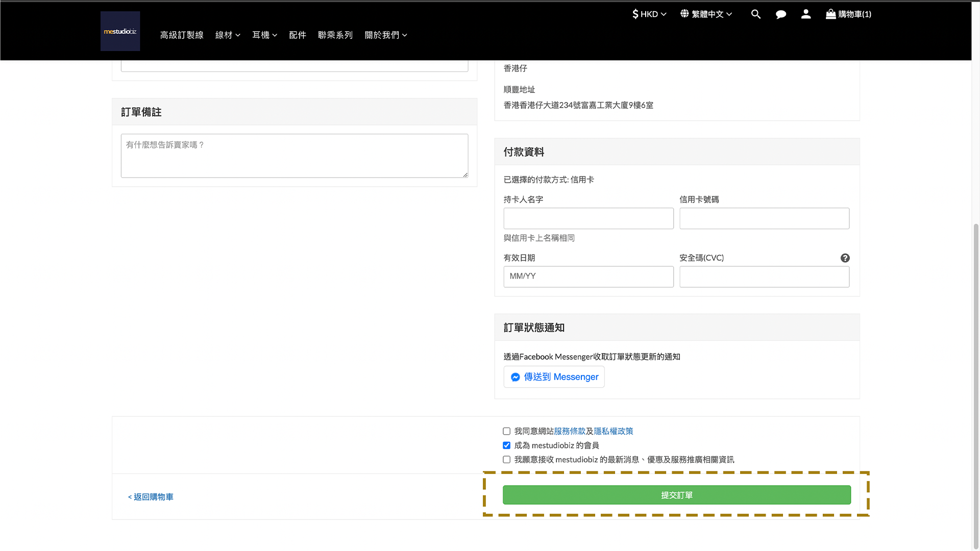
Task: Click the green 提交訂單 button
Action: coord(676,495)
